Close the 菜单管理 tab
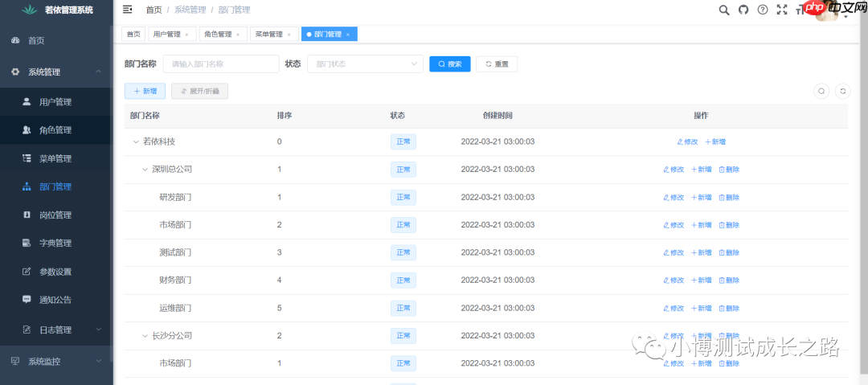Viewport: 868px width, 385px height. coord(289,35)
